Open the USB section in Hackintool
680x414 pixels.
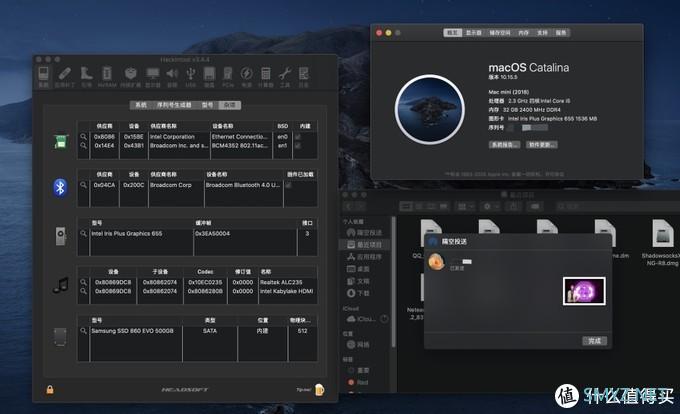191,77
